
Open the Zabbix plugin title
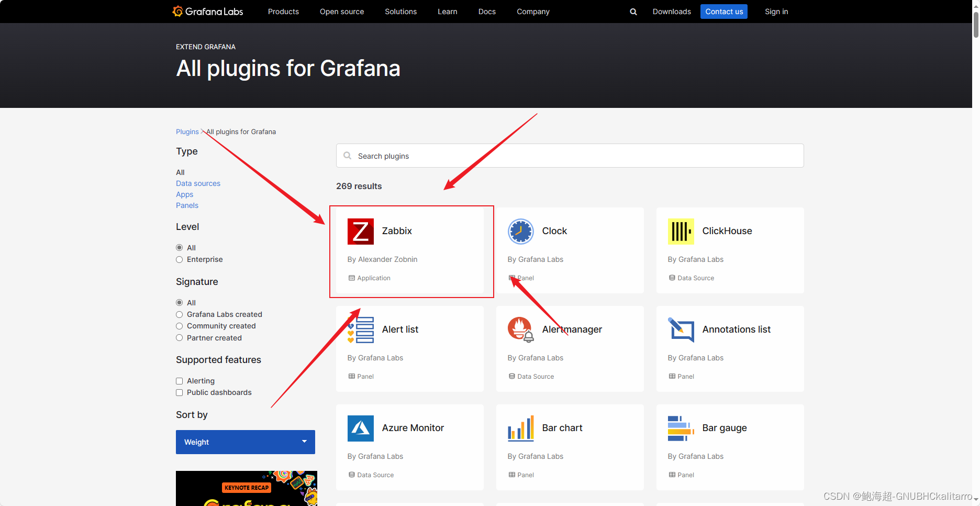tap(397, 231)
